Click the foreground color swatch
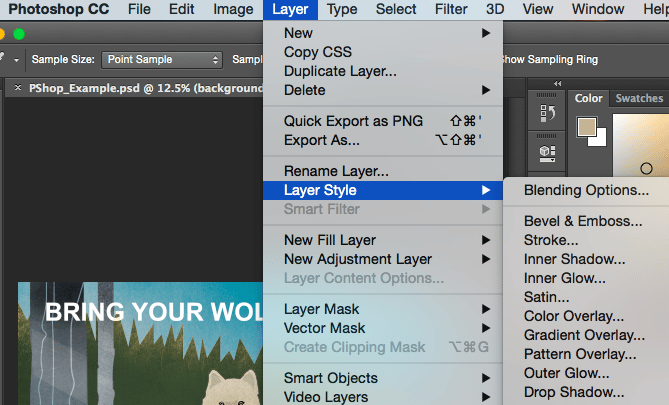The image size is (669, 405). 585,126
